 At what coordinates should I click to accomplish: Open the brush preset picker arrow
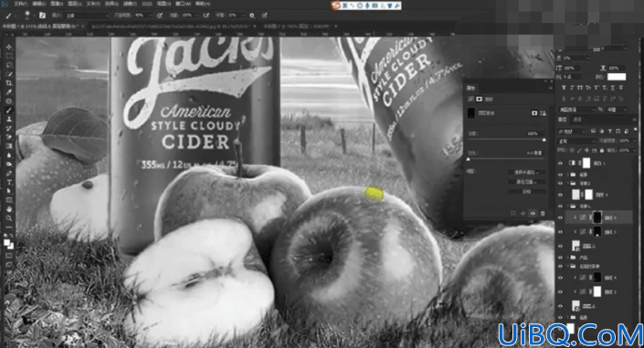[34, 16]
